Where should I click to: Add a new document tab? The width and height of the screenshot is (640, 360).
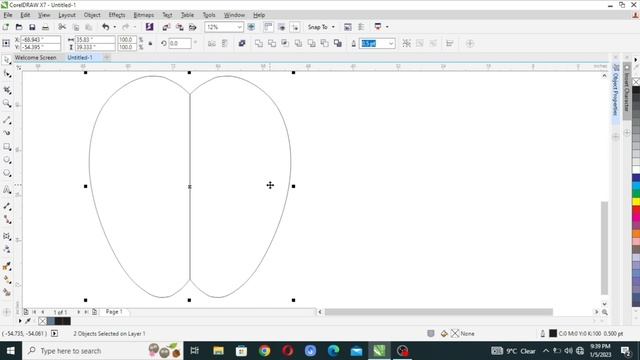coord(107,58)
